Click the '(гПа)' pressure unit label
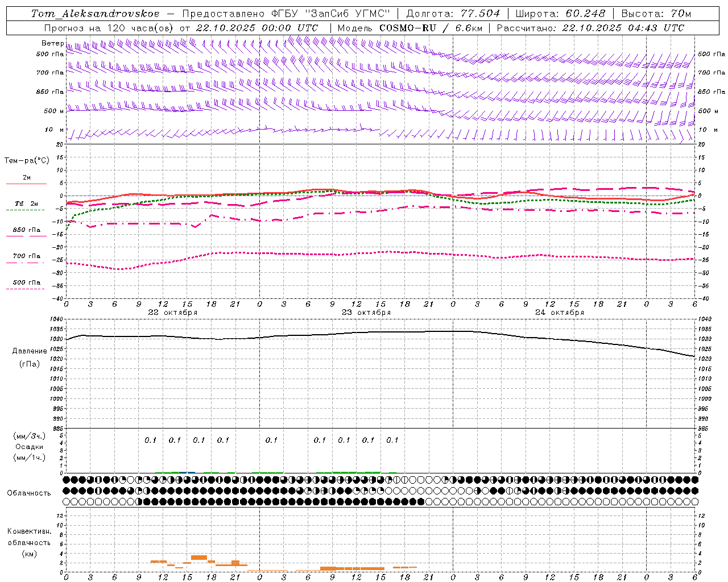Viewport: 728px width, 582px height. (29, 364)
